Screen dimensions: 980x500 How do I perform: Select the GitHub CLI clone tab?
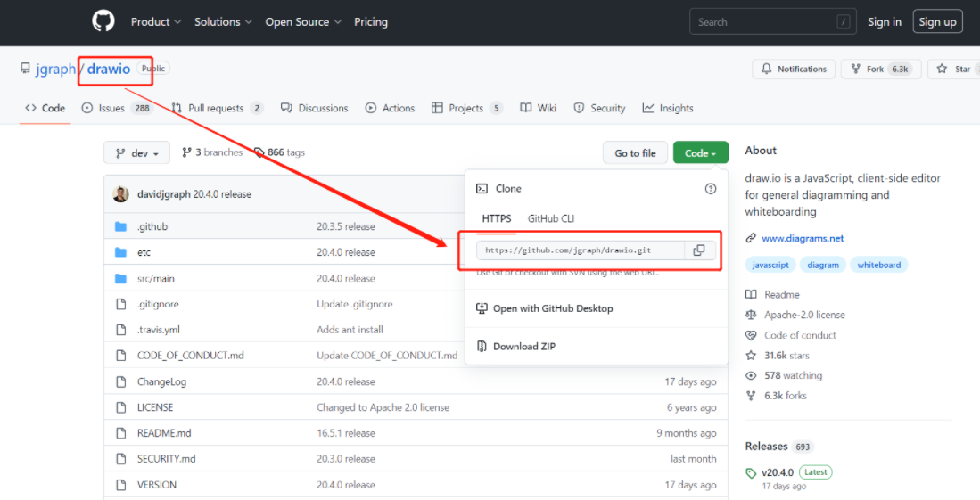click(550, 218)
